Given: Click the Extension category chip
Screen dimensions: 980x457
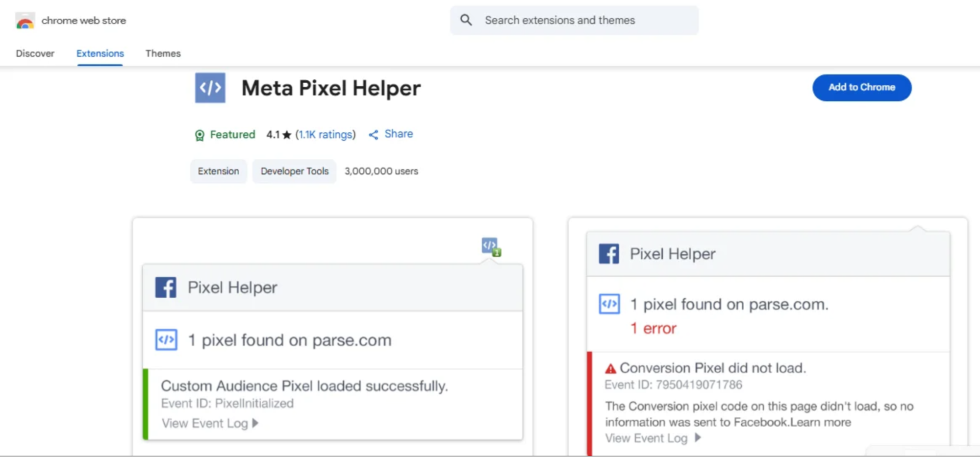Looking at the screenshot, I should [x=219, y=171].
